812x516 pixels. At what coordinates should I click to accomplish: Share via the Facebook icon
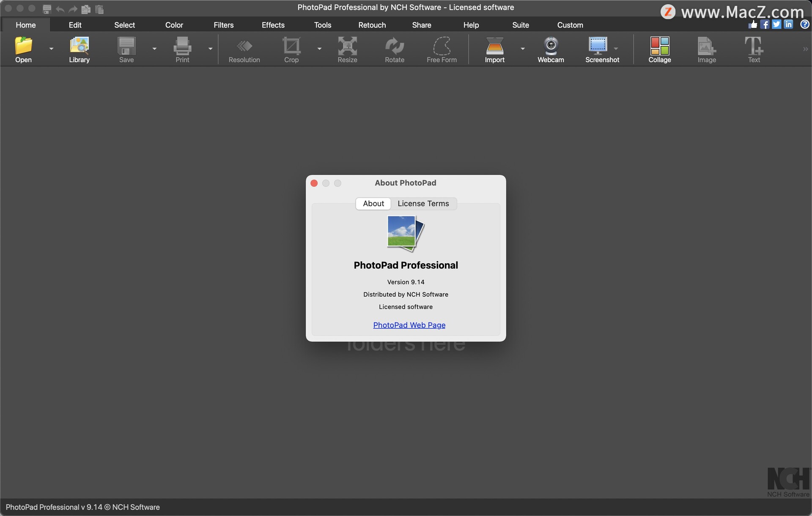click(765, 25)
